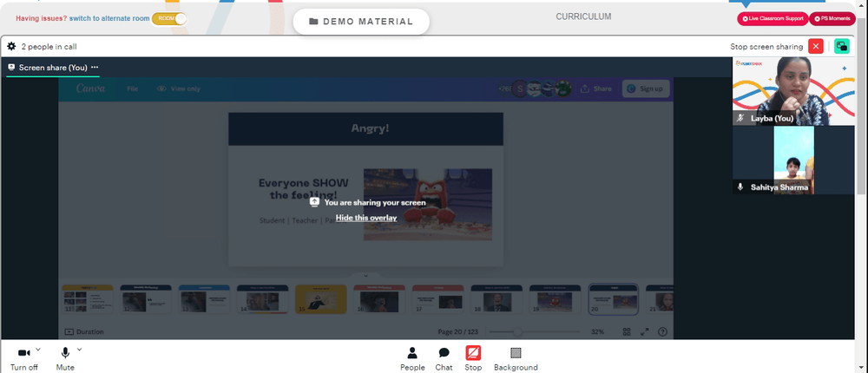Click 'switch to alternate room' link

tap(109, 18)
